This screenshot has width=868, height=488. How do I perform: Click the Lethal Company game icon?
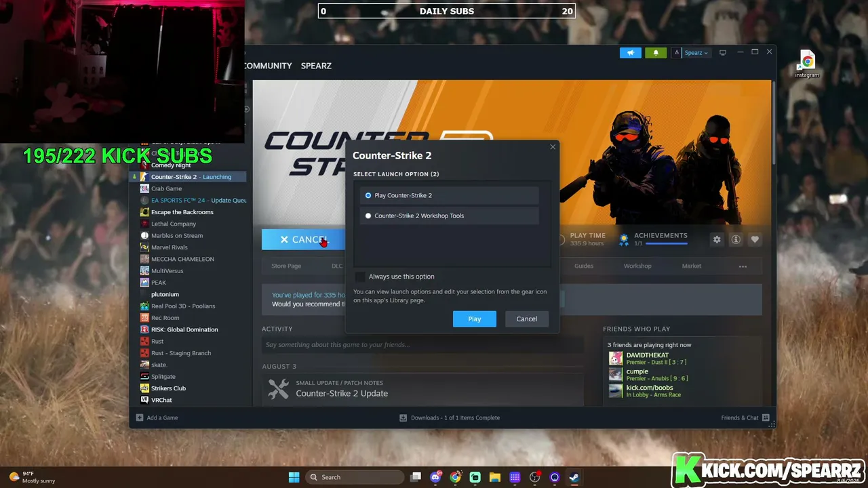coord(144,224)
